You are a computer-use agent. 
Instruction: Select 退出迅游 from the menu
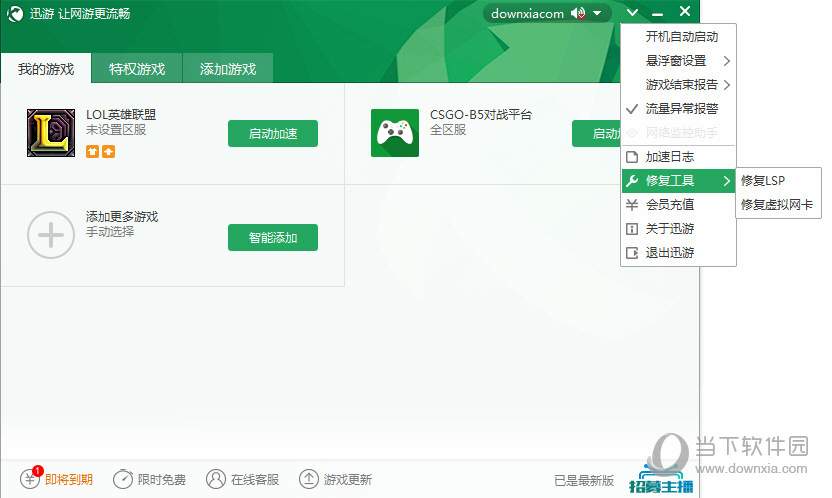(678, 252)
